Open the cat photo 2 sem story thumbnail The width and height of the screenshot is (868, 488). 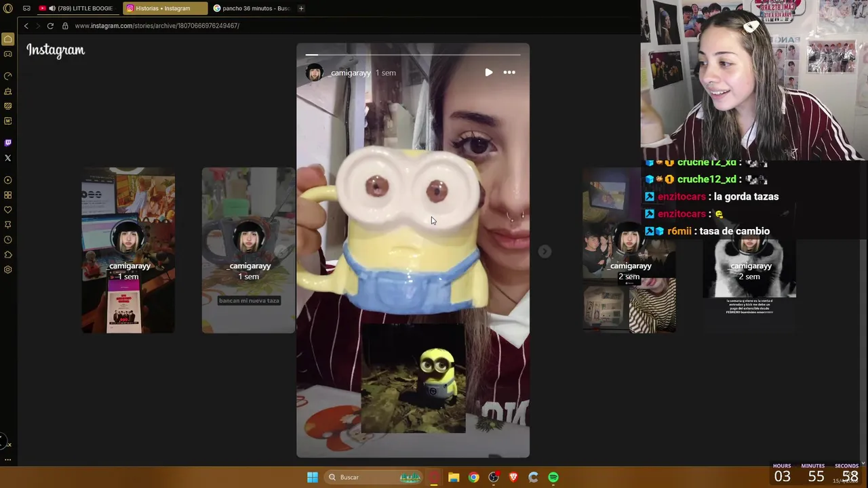(749, 271)
